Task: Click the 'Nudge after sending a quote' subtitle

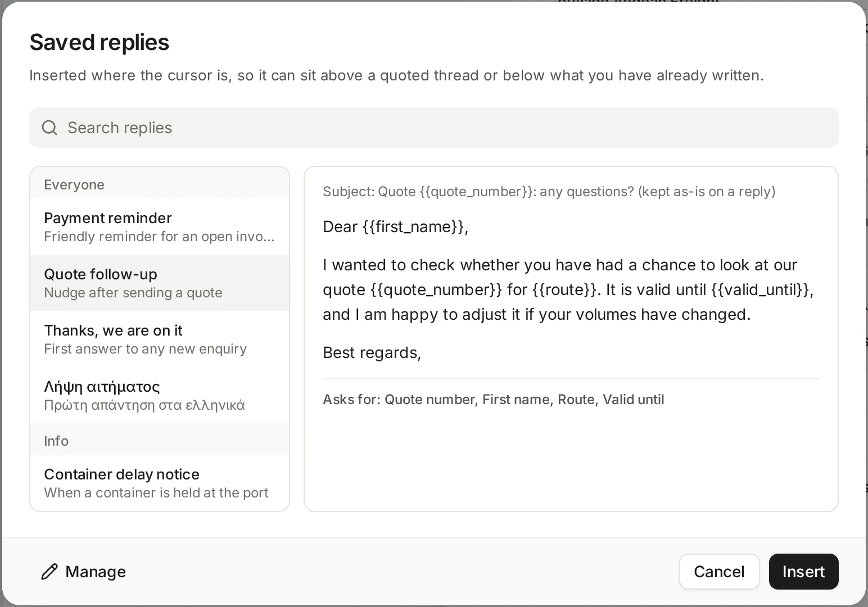Action: coord(133,293)
